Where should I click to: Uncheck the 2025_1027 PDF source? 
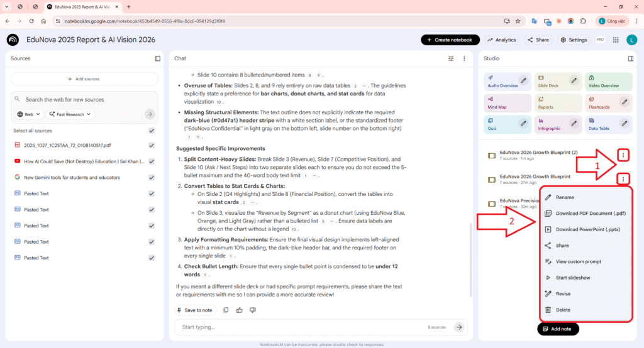coord(152,145)
